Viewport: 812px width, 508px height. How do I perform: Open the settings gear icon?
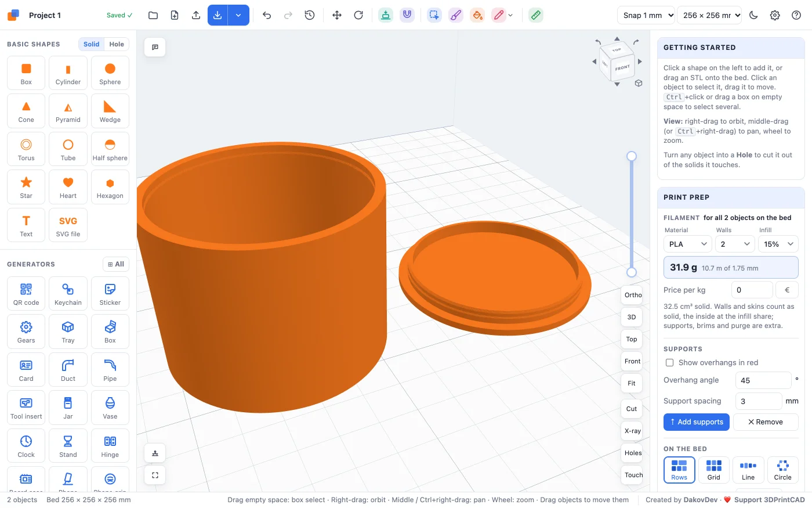[775, 15]
